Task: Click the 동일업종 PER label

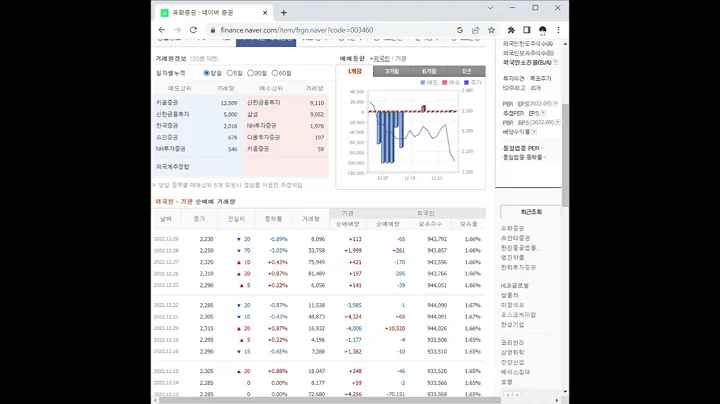Action: [522, 148]
